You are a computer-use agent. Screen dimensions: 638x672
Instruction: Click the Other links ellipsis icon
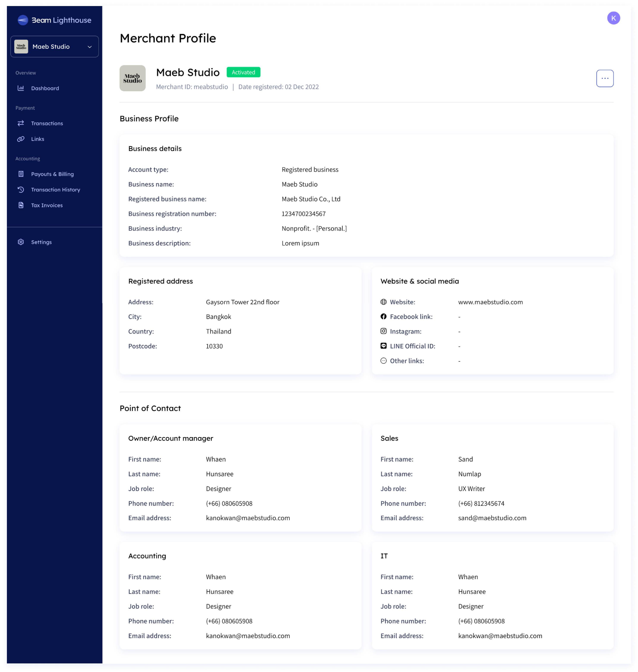pyautogui.click(x=383, y=360)
